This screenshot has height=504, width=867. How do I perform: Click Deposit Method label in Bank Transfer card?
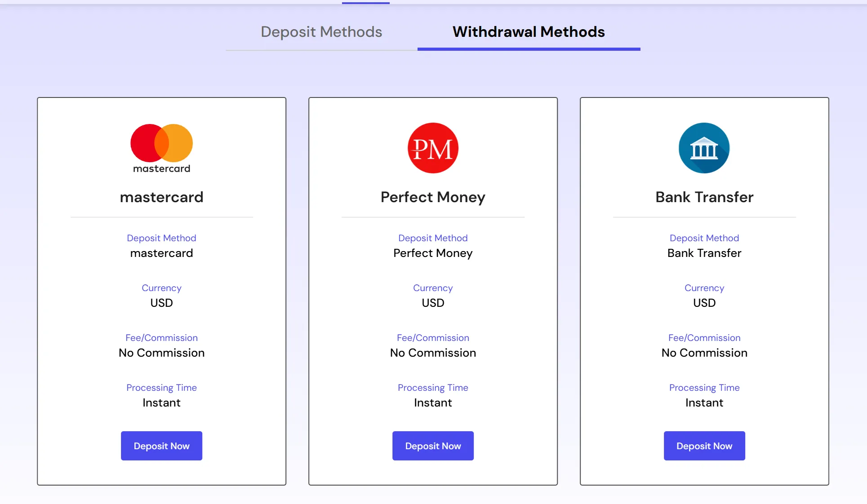point(704,238)
